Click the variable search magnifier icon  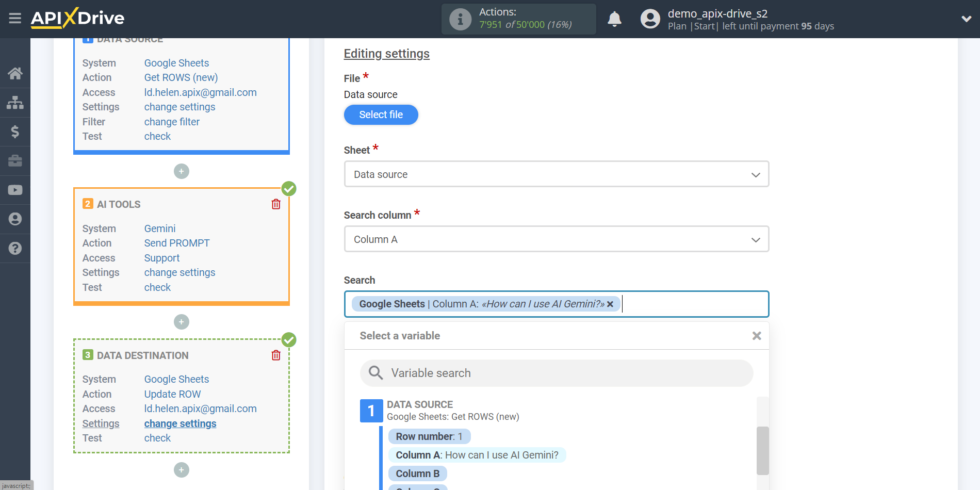pos(376,373)
